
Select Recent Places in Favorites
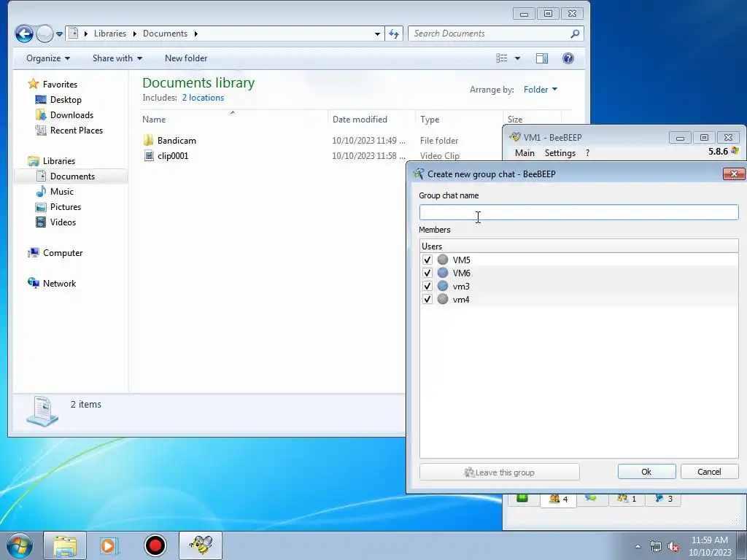(76, 130)
